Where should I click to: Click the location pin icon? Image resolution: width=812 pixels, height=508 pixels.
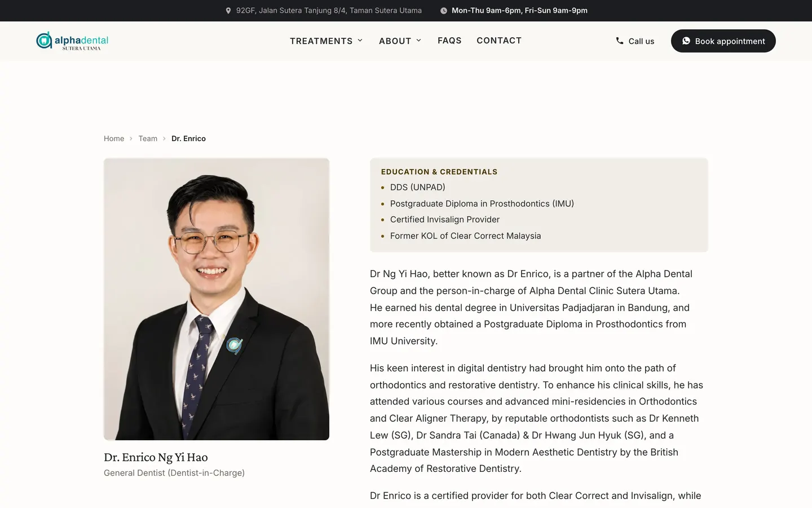(228, 11)
